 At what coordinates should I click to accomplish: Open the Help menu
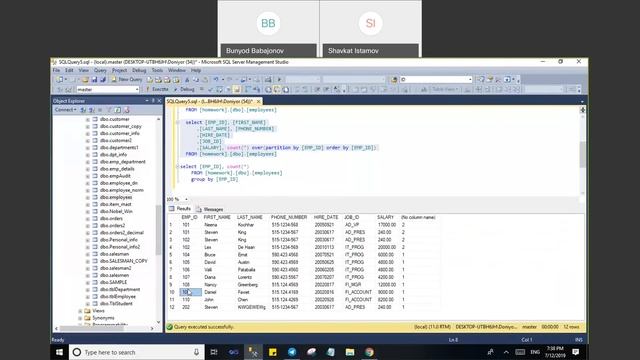click(x=196, y=70)
